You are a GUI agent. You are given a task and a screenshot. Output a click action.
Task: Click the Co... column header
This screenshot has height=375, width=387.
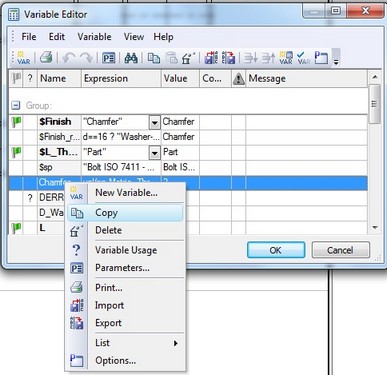(x=215, y=79)
